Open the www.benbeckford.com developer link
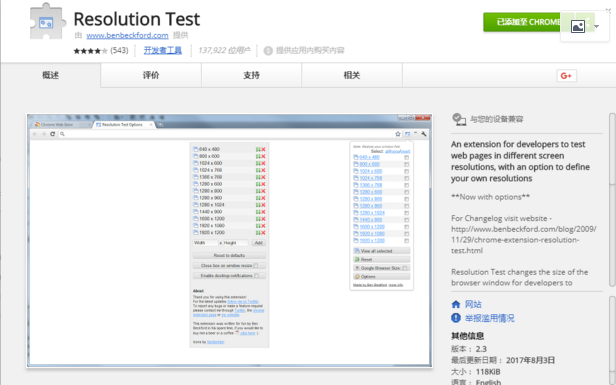This screenshot has width=616, height=385. 127,35
